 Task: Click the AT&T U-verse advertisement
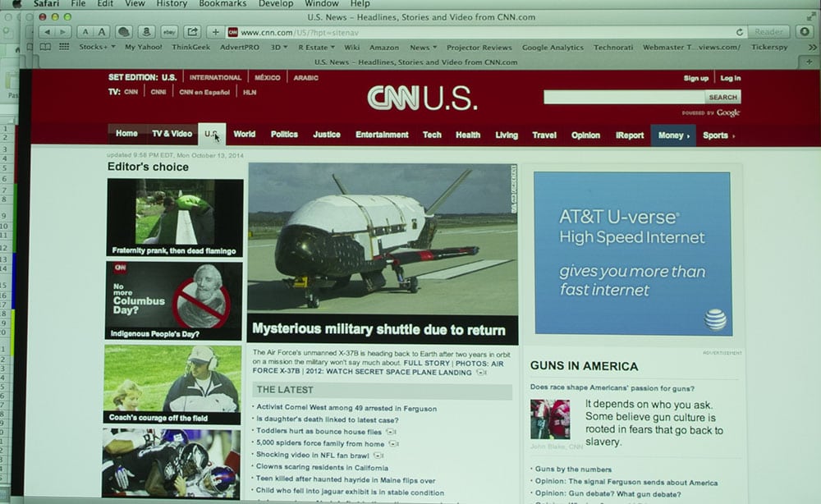click(x=632, y=254)
